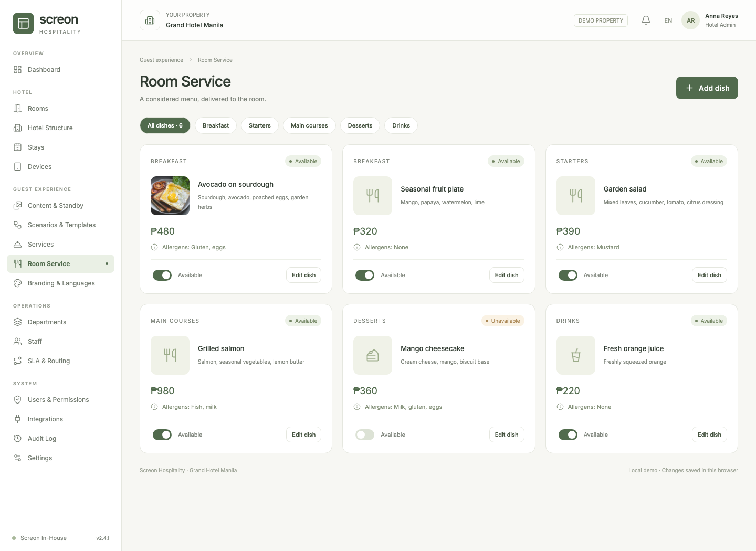Edit the Fresh orange juice dish
Screen dimensions: 756x551
(x=709, y=435)
